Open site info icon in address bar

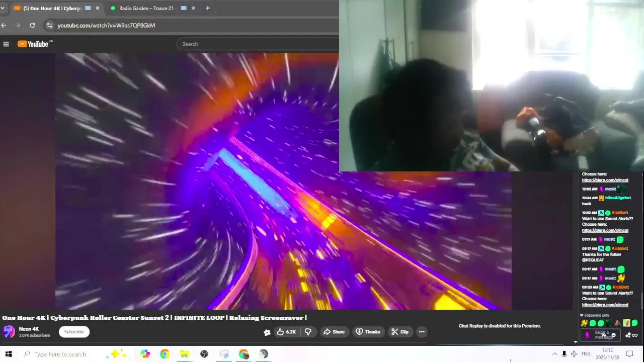[49, 25]
